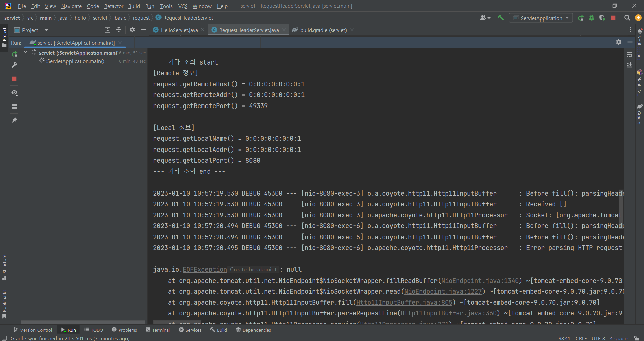Debug ServletApplication with bug icon
644x341 pixels.
click(592, 18)
